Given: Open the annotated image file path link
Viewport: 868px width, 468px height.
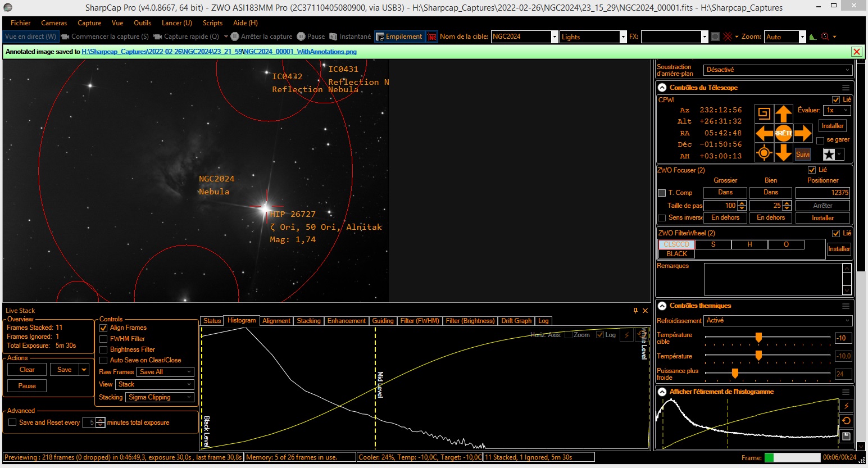Looking at the screenshot, I should point(219,52).
